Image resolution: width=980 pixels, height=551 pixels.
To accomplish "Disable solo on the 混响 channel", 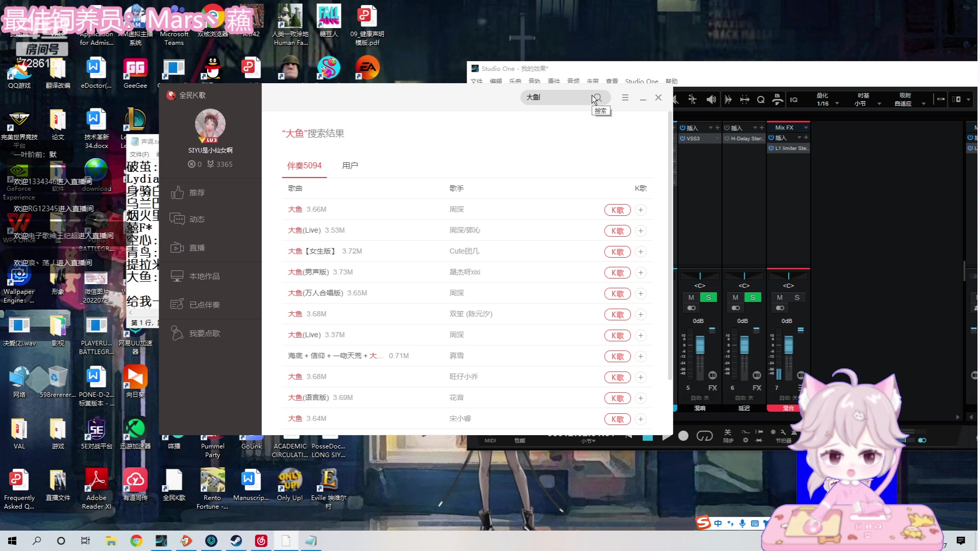I will [708, 297].
